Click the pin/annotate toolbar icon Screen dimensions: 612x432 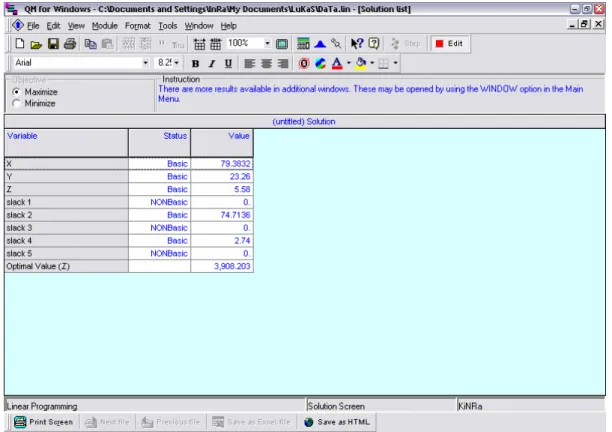pyautogui.click(x=336, y=44)
